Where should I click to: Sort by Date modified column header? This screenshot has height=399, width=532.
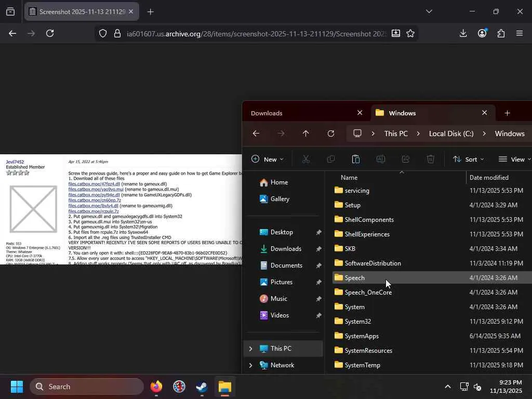click(489, 178)
